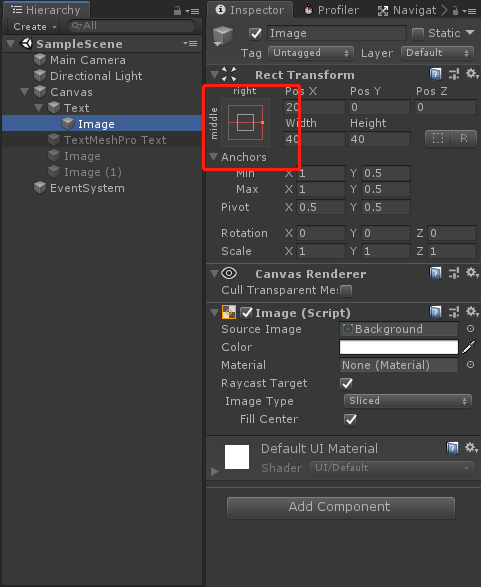This screenshot has height=587, width=481.
Task: Open Image Script gear settings menu
Action: click(472, 312)
